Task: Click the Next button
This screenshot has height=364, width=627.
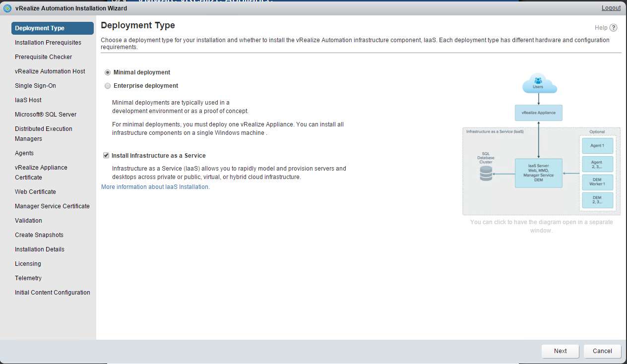Action: [561, 351]
